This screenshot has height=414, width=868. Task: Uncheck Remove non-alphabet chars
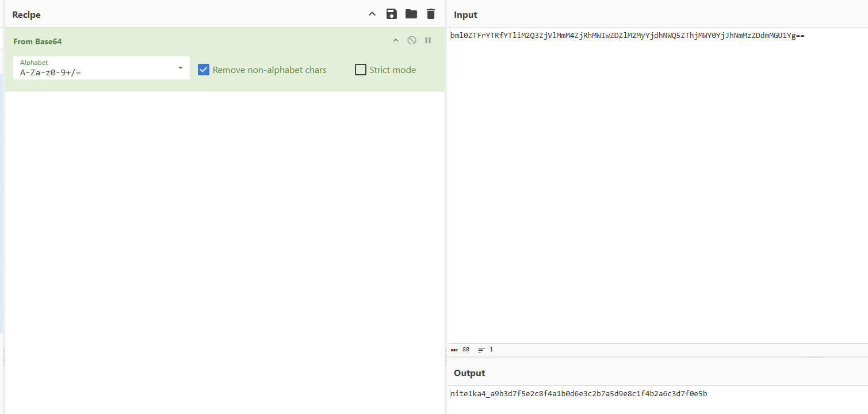point(203,70)
